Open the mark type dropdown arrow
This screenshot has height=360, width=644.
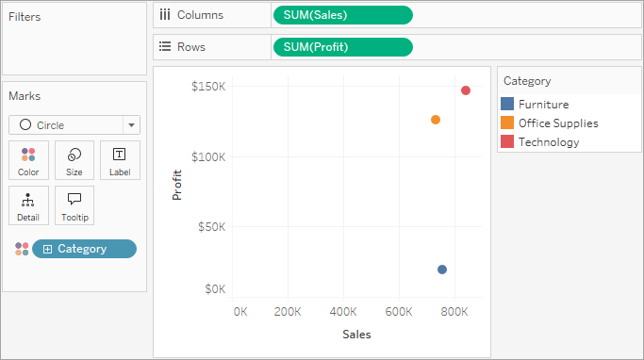pos(131,125)
